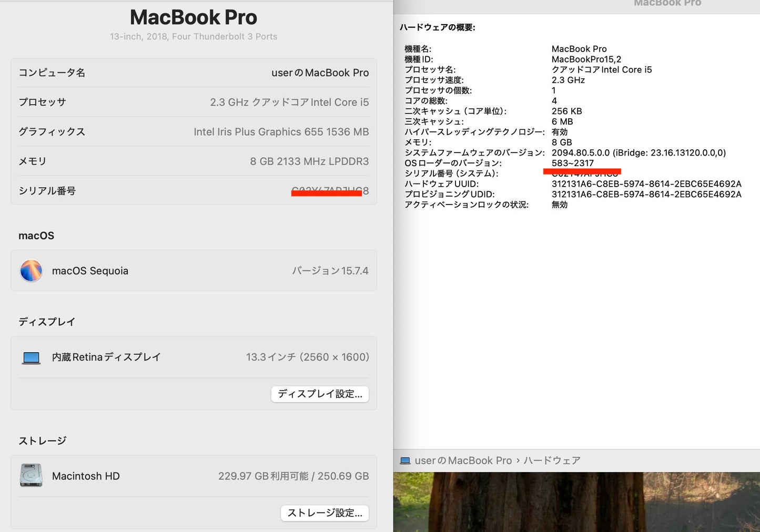
Task: Click the コアの総数: label
Action: [425, 101]
